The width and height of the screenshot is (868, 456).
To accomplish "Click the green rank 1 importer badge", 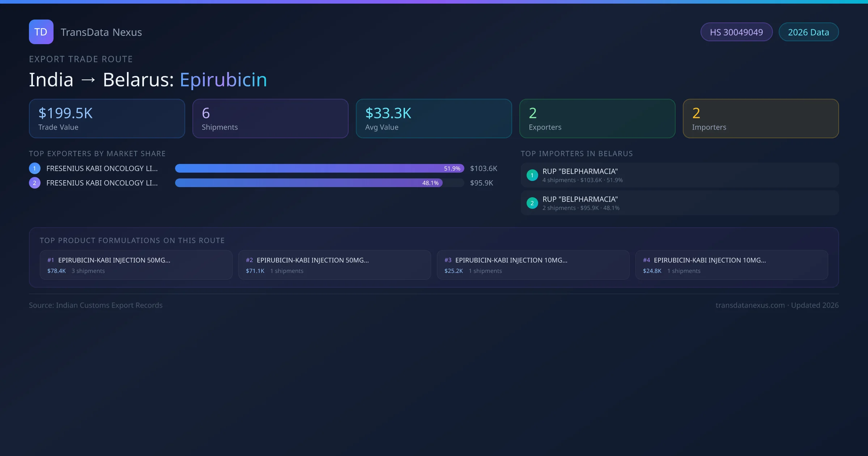I will pos(532,175).
